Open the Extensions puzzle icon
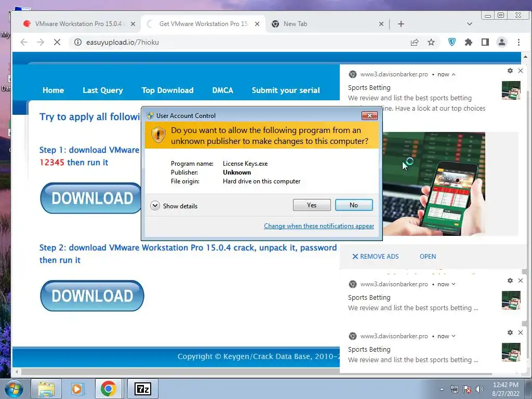This screenshot has width=532, height=399. (x=468, y=42)
